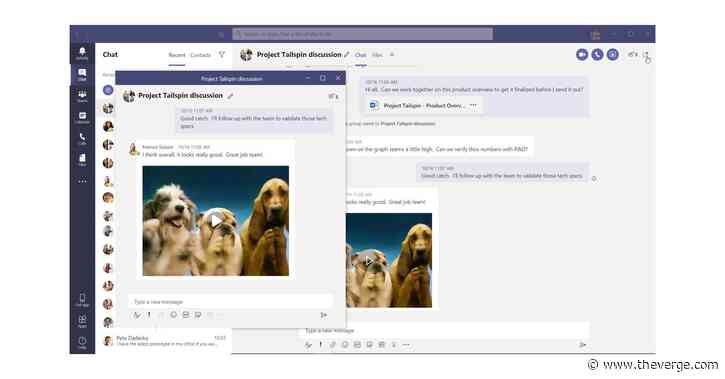
Task: Send the message in pop-out chat
Action: pos(324,315)
